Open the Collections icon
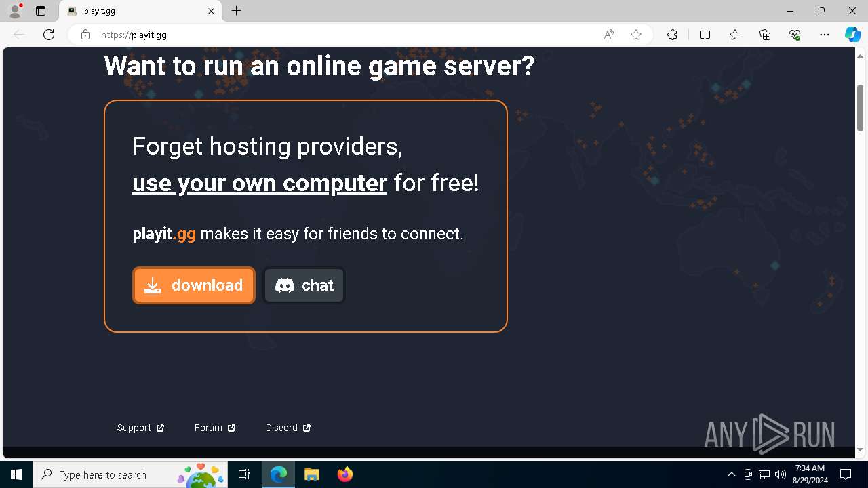 coord(765,35)
